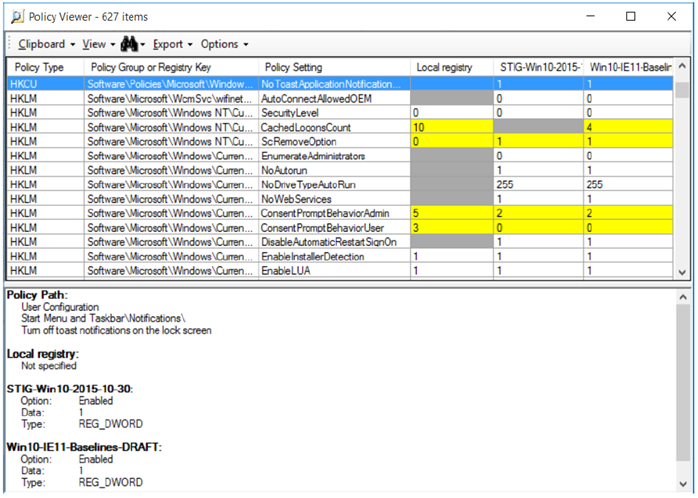Click the Win10-IE11-Baselines column header
Viewport: 698px width, 498px height.
(628, 67)
